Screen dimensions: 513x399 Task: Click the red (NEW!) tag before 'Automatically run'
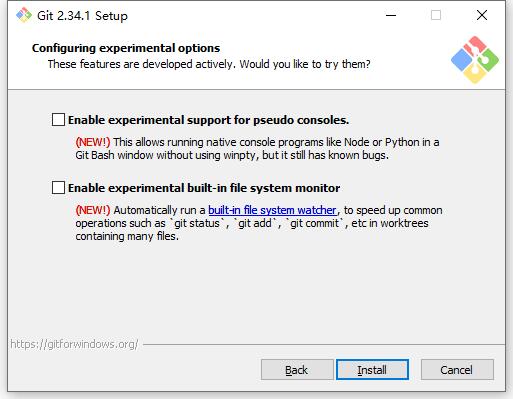pyautogui.click(x=93, y=210)
